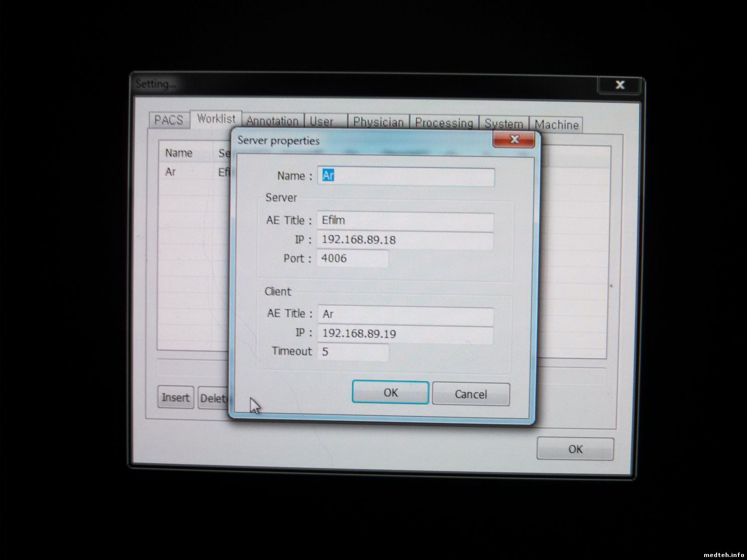The width and height of the screenshot is (747, 560).
Task: Confirm Server properties with OK
Action: click(390, 393)
